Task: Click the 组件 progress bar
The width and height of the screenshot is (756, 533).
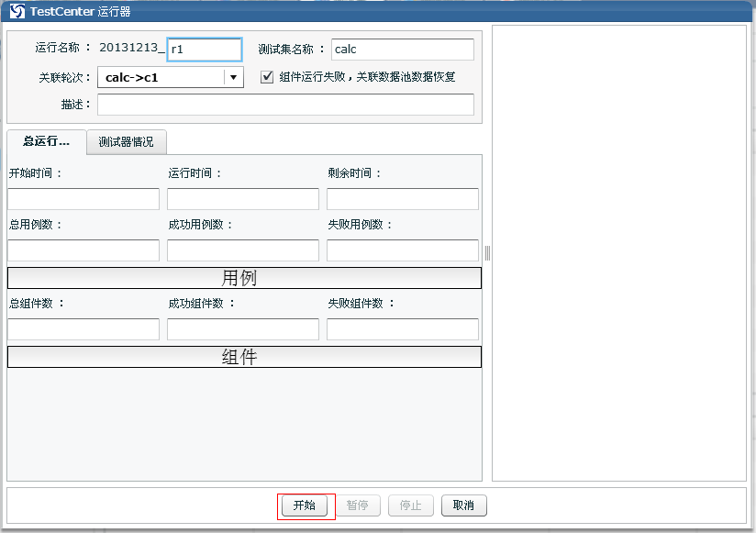Action: point(244,357)
